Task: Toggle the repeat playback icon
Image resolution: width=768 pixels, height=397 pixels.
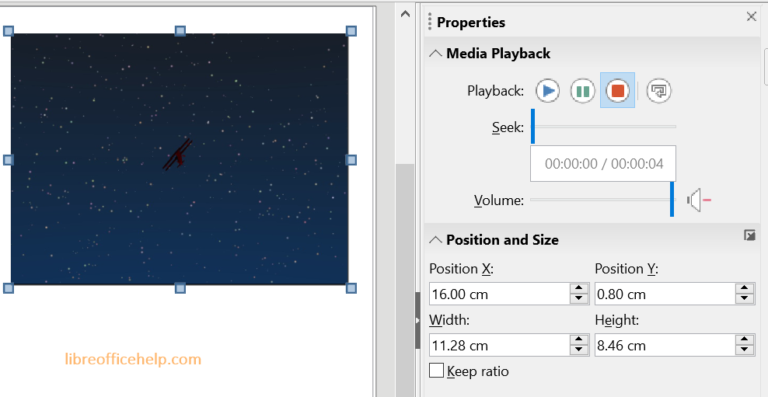Action: pos(659,91)
